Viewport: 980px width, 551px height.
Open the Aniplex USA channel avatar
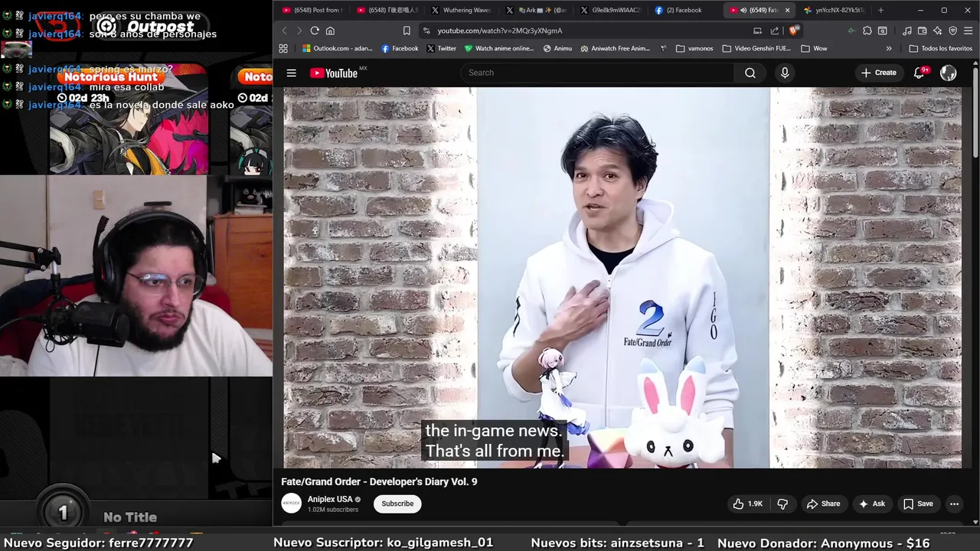(x=291, y=503)
